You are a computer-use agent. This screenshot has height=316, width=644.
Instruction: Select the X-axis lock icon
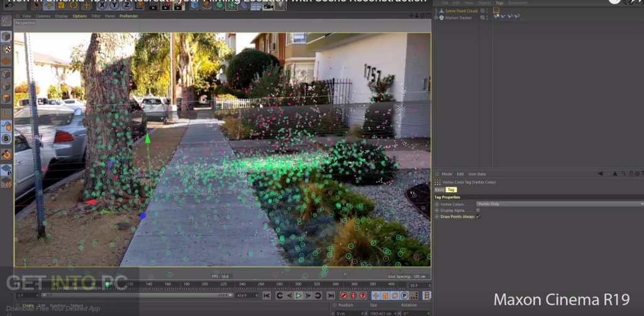[x=103, y=5]
